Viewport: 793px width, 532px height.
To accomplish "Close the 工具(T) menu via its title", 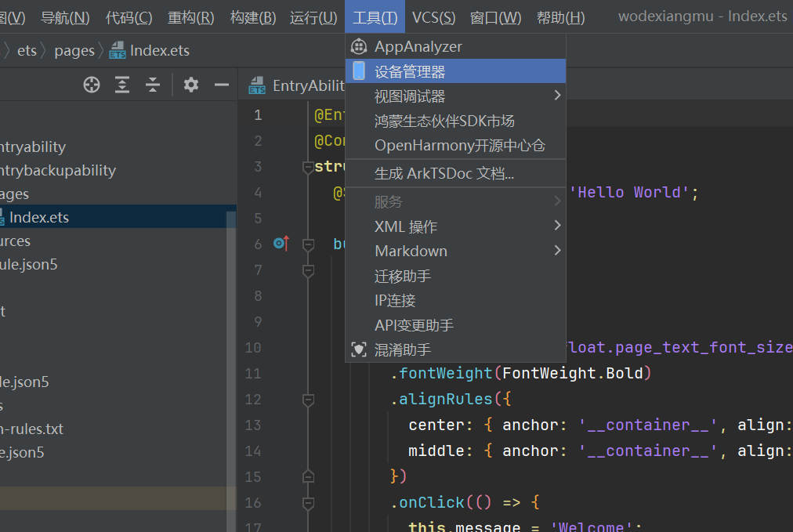I will click(375, 18).
